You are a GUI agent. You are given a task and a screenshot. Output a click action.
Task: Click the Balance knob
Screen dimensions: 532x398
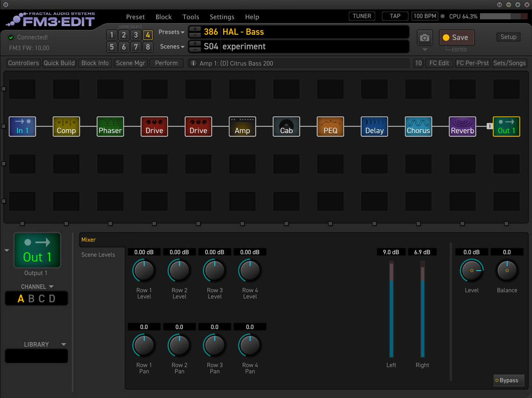pos(507,271)
